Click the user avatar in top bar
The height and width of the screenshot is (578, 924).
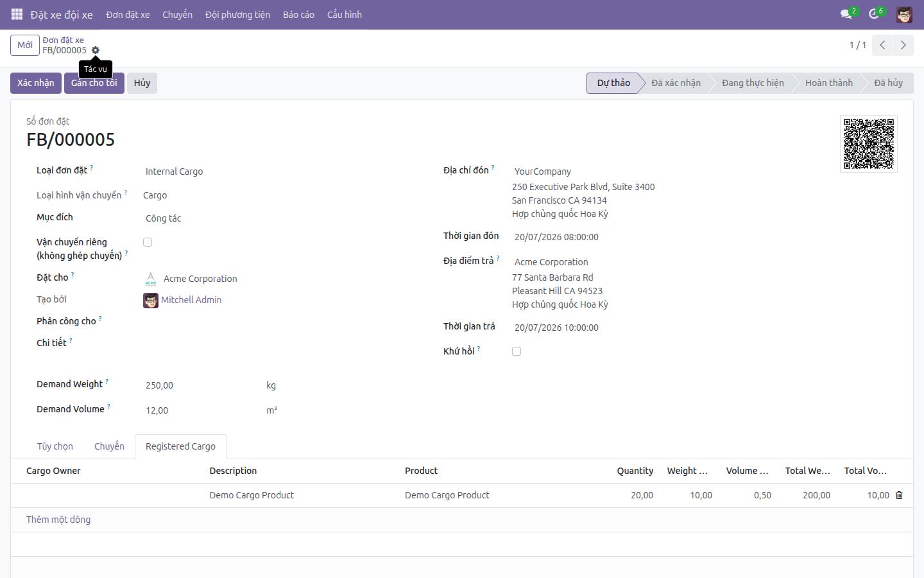904,15
